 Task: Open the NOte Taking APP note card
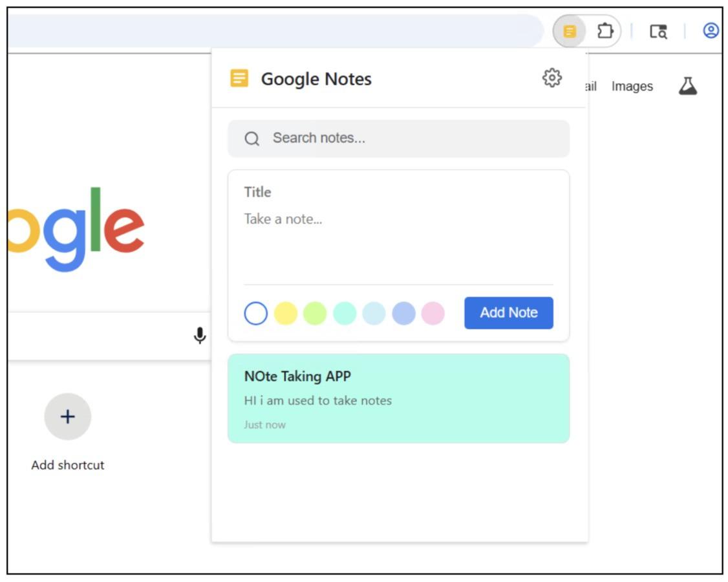pyautogui.click(x=398, y=398)
